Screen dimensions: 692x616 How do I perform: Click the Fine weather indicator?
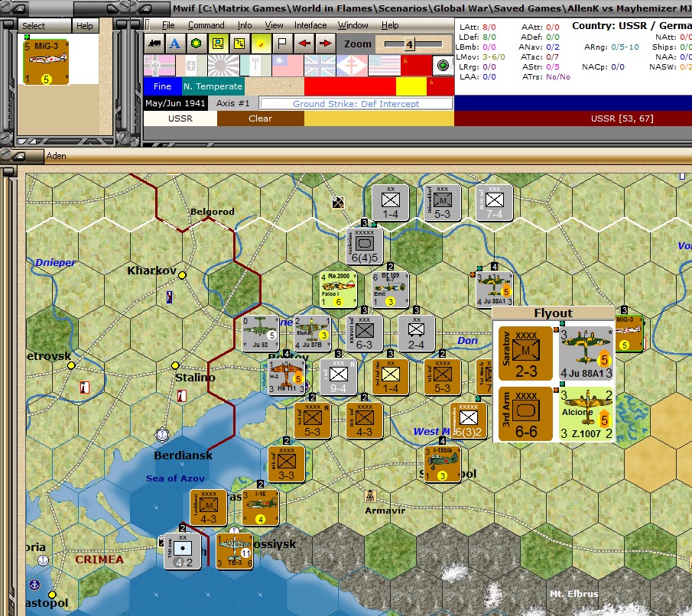tap(162, 86)
